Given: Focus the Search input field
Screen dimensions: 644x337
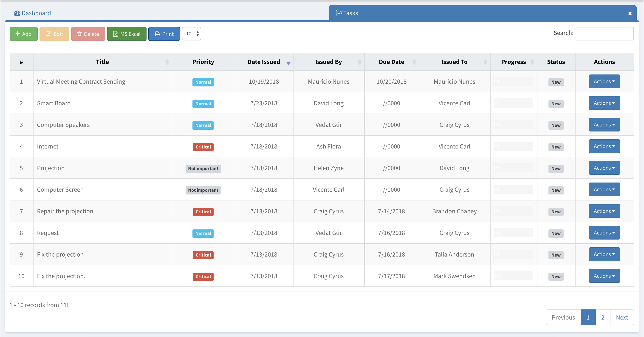Looking at the screenshot, I should tap(604, 34).
